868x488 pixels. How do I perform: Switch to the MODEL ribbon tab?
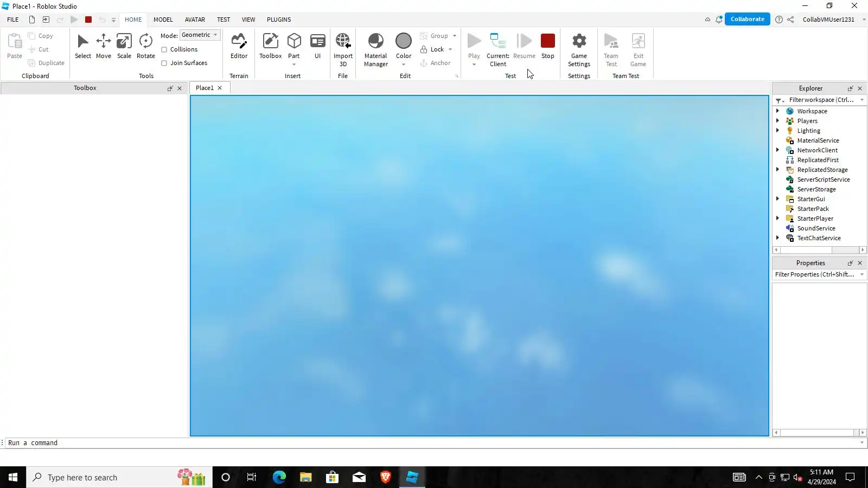tap(163, 20)
